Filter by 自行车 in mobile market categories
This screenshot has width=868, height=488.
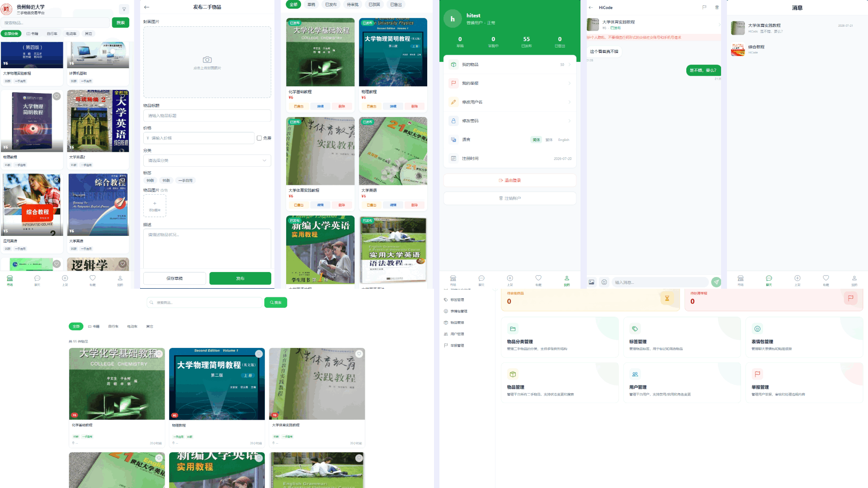[52, 34]
